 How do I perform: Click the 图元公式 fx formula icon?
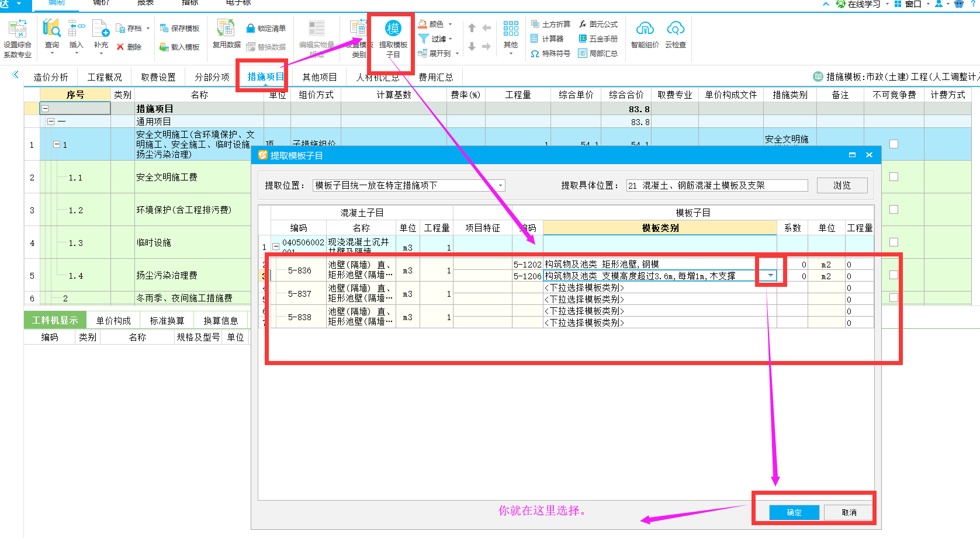point(583,24)
